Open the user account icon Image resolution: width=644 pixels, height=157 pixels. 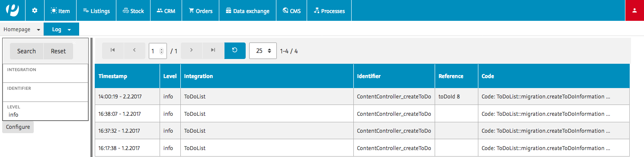634,10
